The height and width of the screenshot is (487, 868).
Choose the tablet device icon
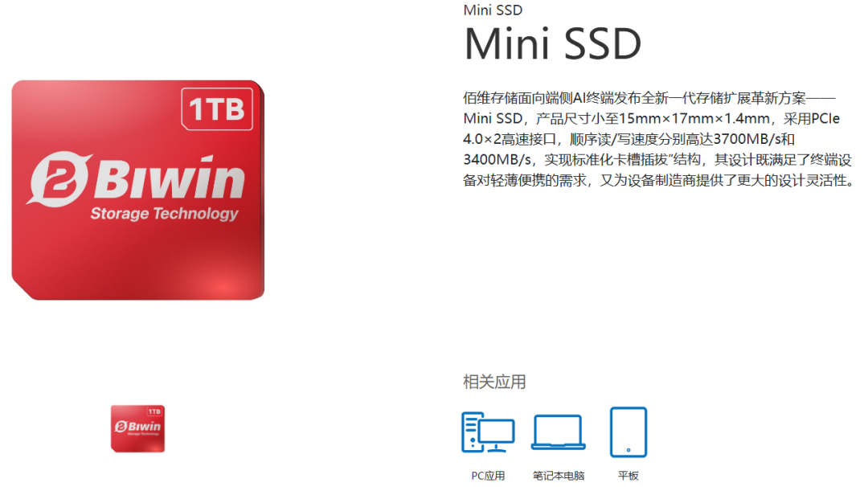pyautogui.click(x=628, y=432)
